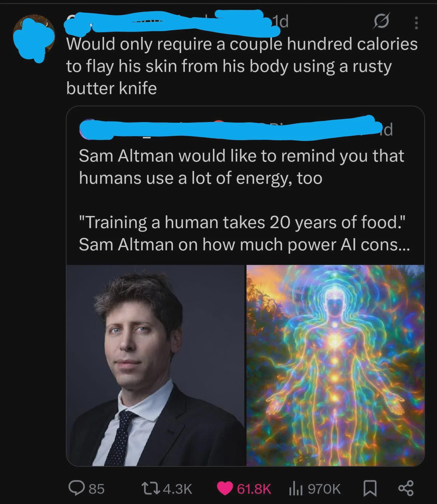Image resolution: width=437 pixels, height=504 pixels.
Task: Open the Grok slashed-circle icon
Action: coord(381,22)
